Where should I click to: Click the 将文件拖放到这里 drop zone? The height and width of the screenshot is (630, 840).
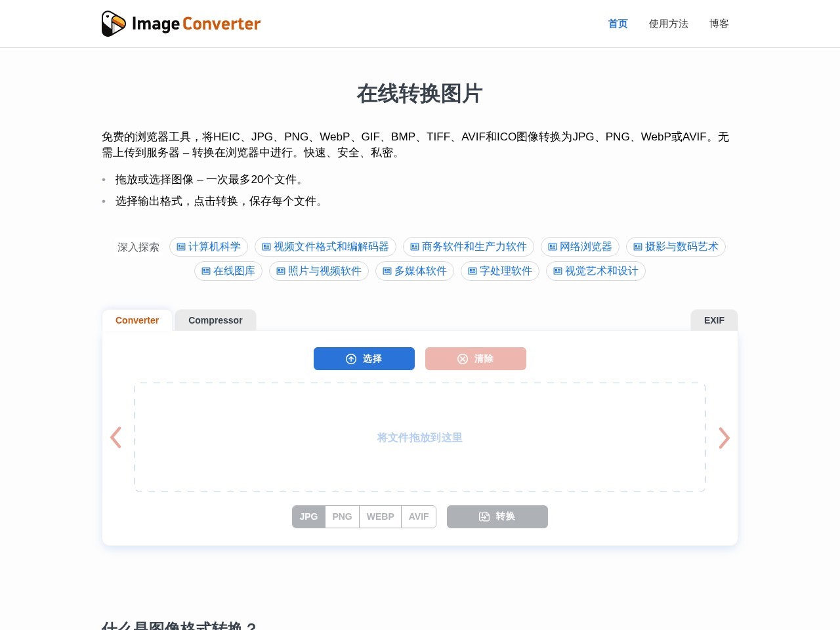pos(420,438)
